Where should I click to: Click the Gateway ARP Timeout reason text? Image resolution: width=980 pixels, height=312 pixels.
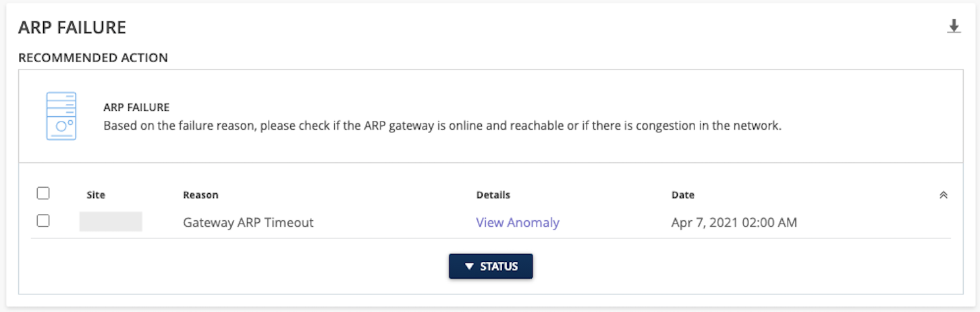point(248,222)
